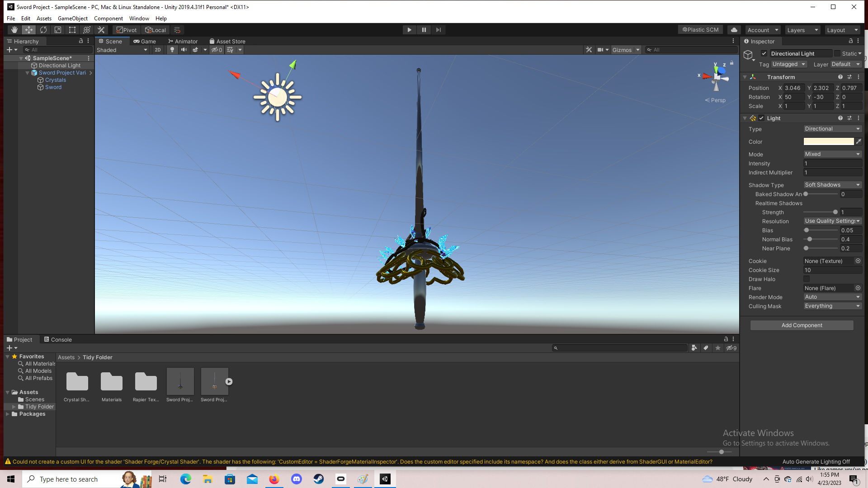Click the cloud services icon

tap(734, 30)
